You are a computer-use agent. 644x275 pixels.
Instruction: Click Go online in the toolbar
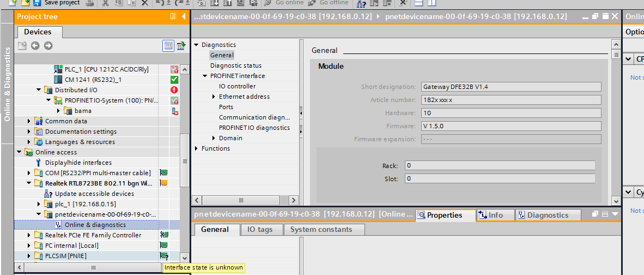(284, 3)
